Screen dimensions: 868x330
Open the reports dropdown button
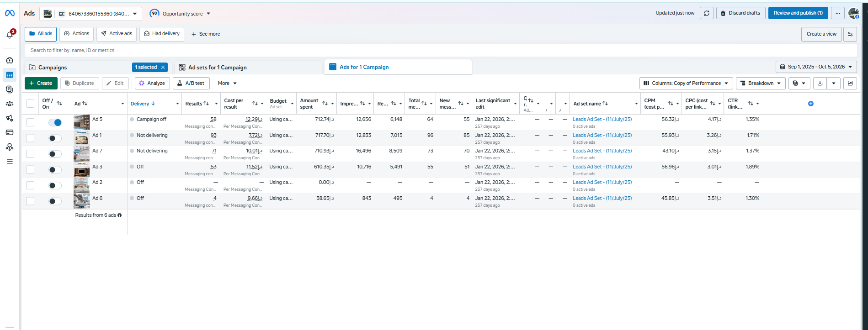pyautogui.click(x=799, y=83)
